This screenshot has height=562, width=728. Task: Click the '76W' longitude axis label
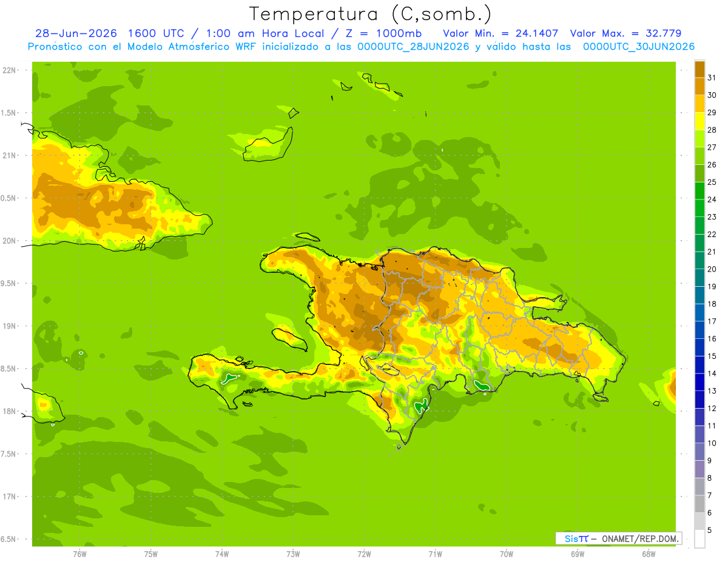[79, 554]
